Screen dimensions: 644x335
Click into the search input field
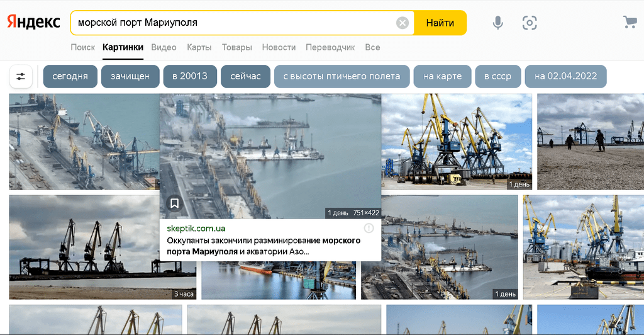click(233, 23)
